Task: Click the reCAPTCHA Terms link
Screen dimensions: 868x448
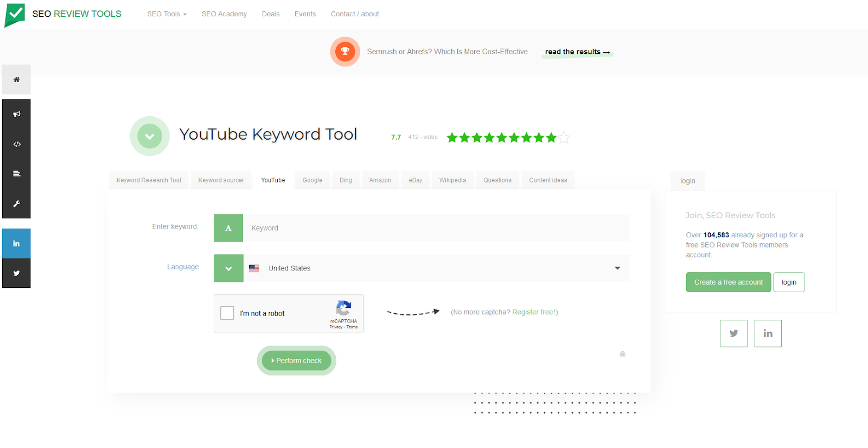Action: 352,327
